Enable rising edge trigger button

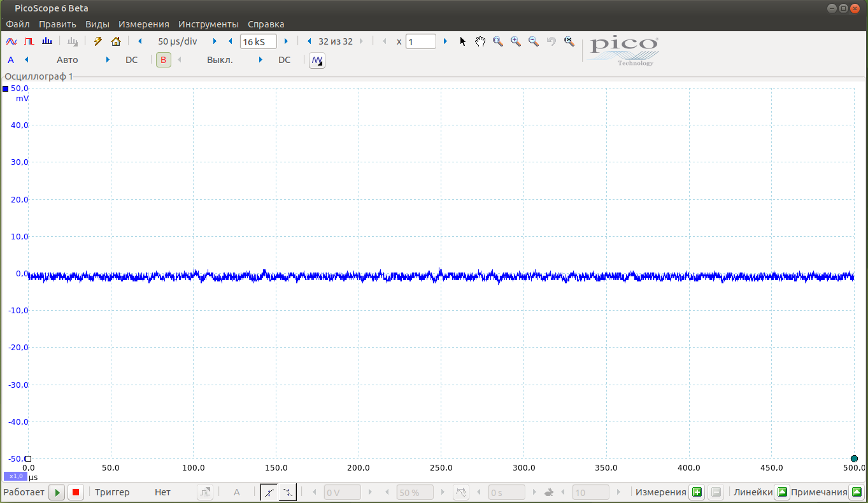pos(269,492)
